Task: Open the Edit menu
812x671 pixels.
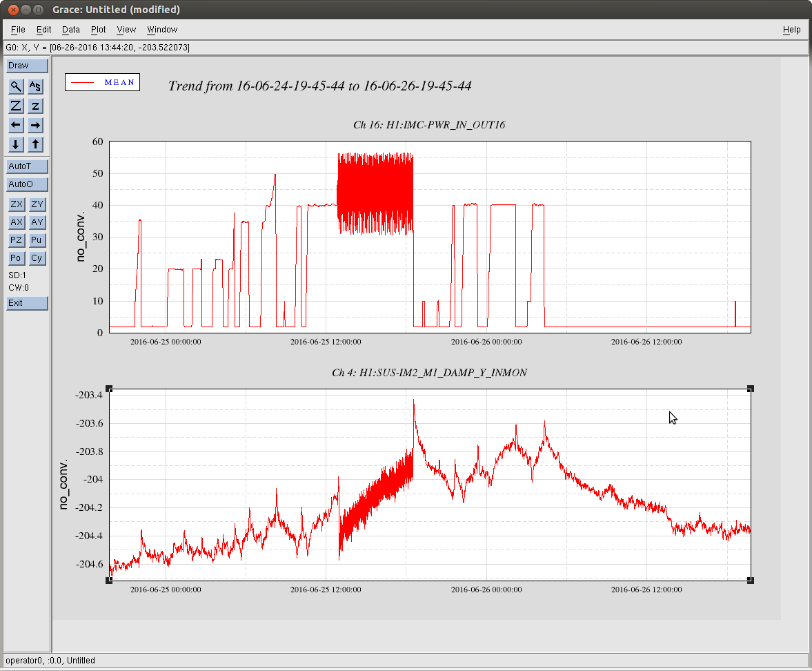Action: (43, 30)
